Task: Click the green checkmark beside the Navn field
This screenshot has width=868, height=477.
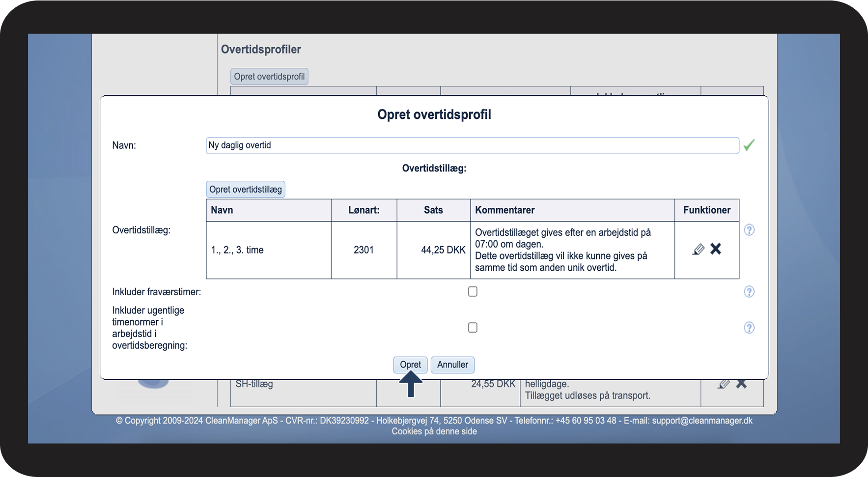Action: [x=749, y=145]
